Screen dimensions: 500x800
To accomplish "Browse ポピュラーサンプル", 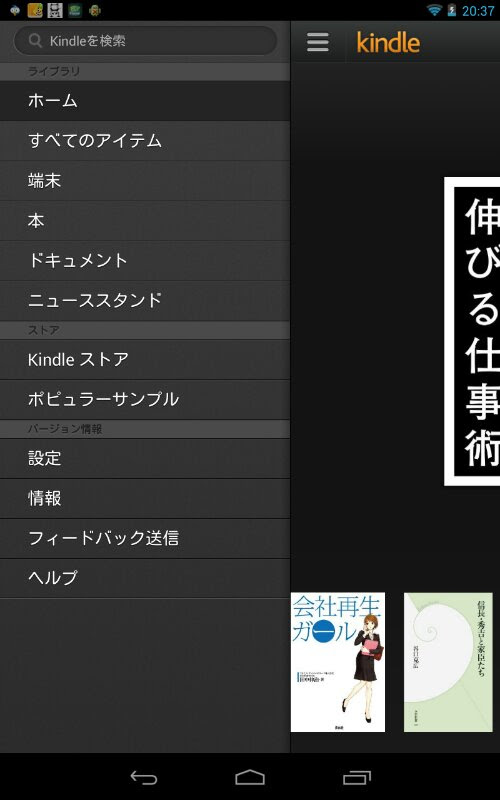I will coord(145,399).
